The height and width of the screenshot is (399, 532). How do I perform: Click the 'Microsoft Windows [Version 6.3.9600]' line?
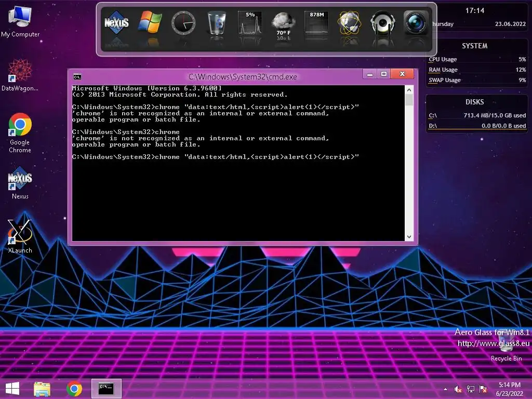[x=147, y=88]
